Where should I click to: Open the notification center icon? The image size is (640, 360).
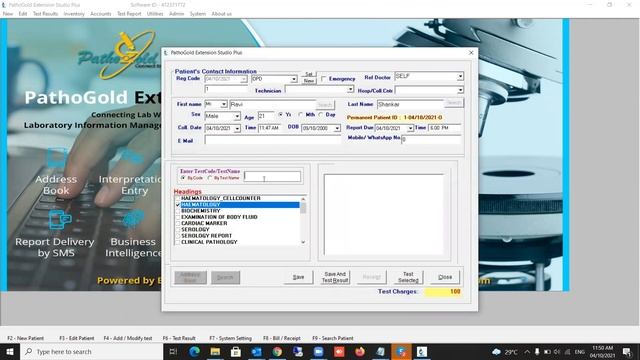pyautogui.click(x=627, y=352)
